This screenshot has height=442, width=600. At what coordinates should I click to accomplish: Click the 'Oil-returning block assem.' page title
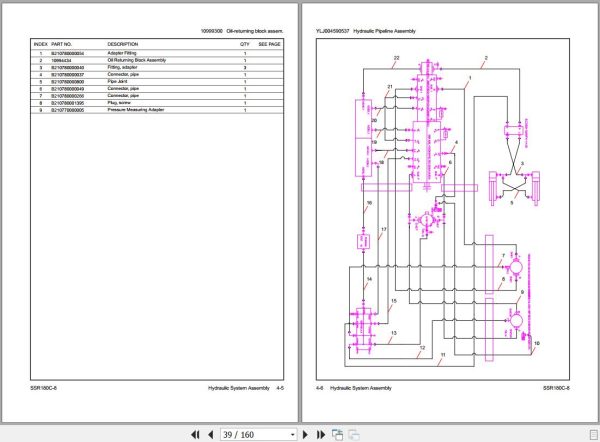coord(255,31)
